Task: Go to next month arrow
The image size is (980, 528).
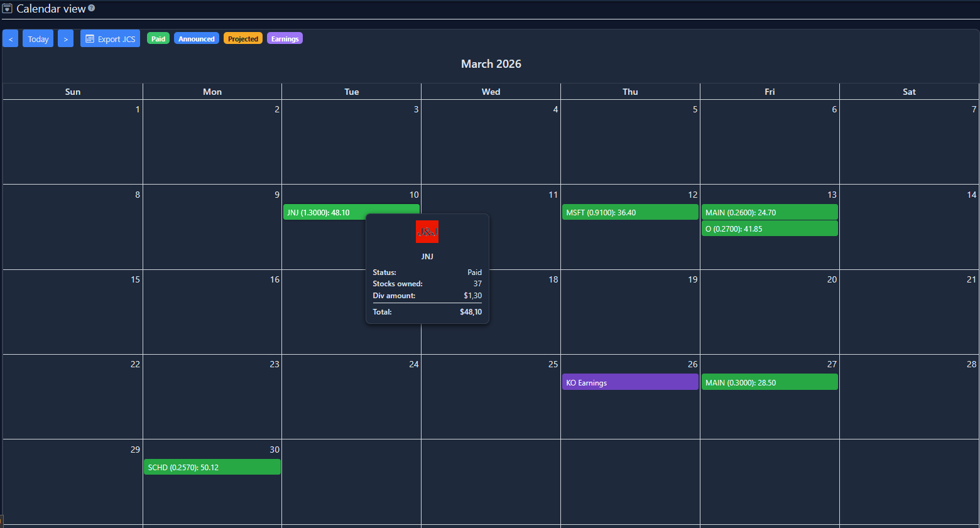Action: (66, 39)
